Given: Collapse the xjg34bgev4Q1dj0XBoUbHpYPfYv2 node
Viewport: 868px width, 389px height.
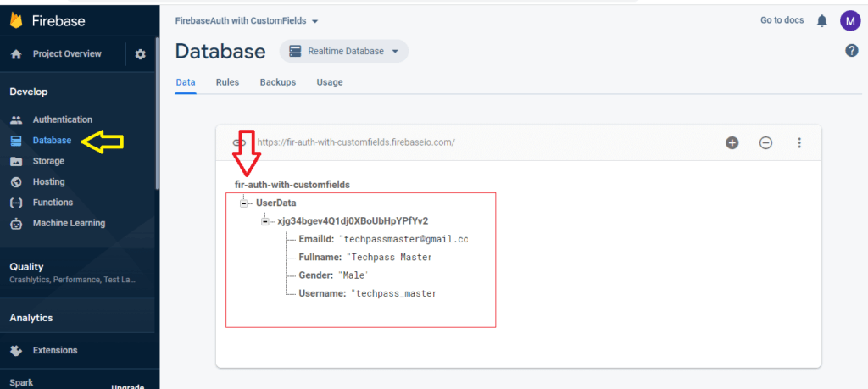Looking at the screenshot, I should click(x=264, y=221).
